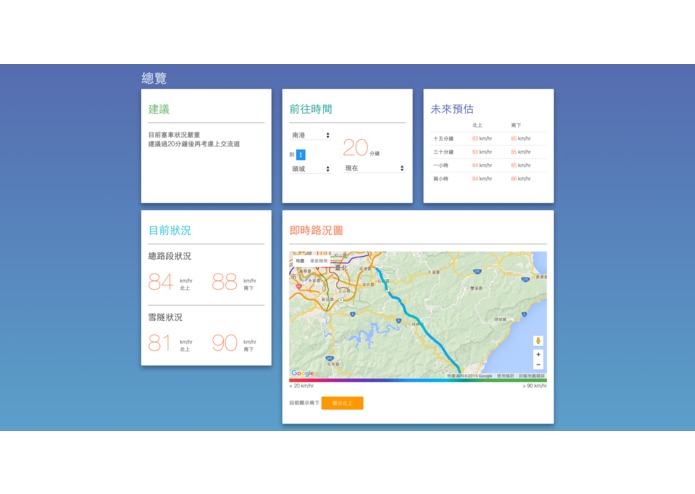Image resolution: width=695 pixels, height=494 pixels.
Task: Click the '> 90 km/hr' legend label
Action: [x=535, y=386]
